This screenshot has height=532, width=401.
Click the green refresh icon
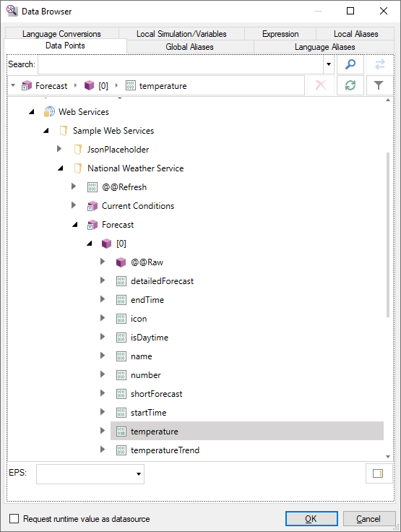pyautogui.click(x=350, y=85)
